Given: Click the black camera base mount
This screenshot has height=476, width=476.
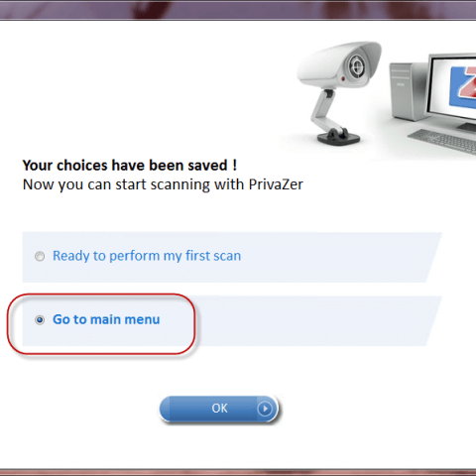Looking at the screenshot, I should [338, 136].
